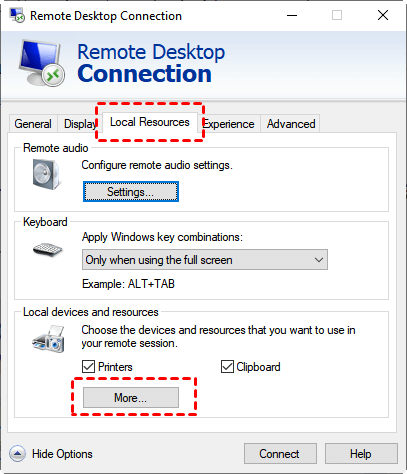The image size is (407, 474).
Task: Collapse options via Hide Options label
Action: [x=62, y=454]
